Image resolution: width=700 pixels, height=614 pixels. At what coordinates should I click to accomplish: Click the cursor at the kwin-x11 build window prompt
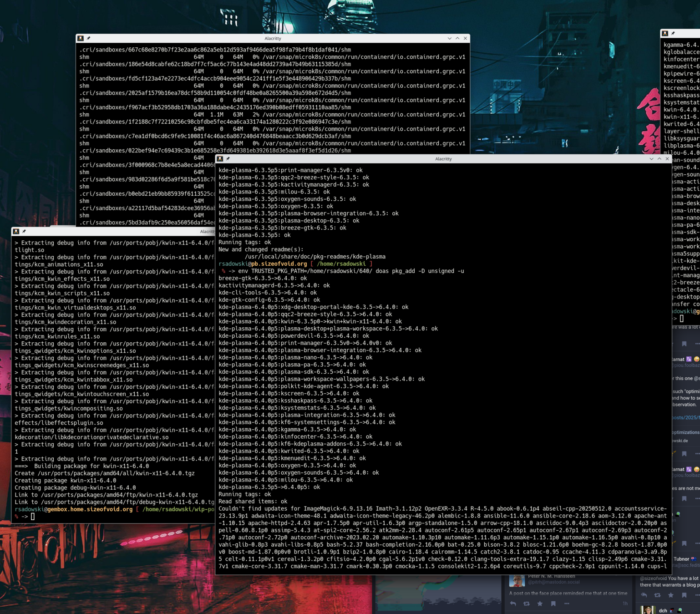pyautogui.click(x=33, y=517)
